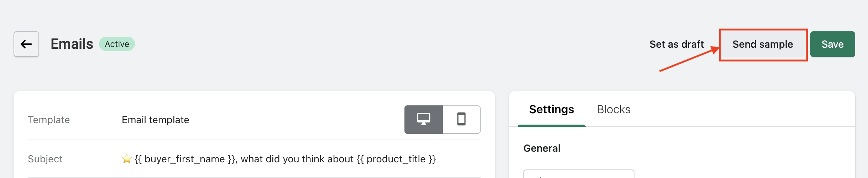Click the Emails page title

point(72,44)
